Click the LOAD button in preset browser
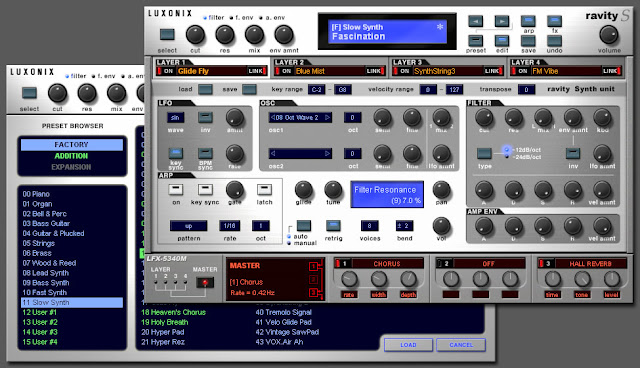Viewport: 640px width, 368px height. [408, 345]
